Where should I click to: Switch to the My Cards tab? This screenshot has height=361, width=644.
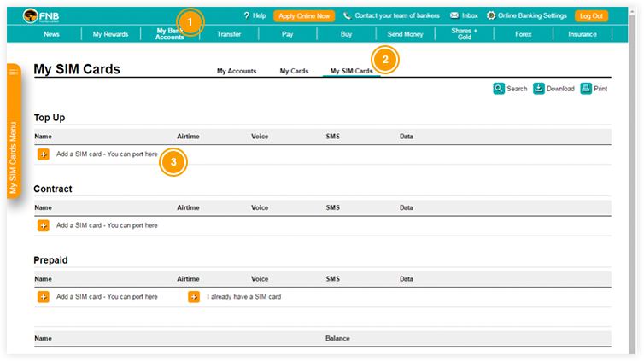coord(294,71)
